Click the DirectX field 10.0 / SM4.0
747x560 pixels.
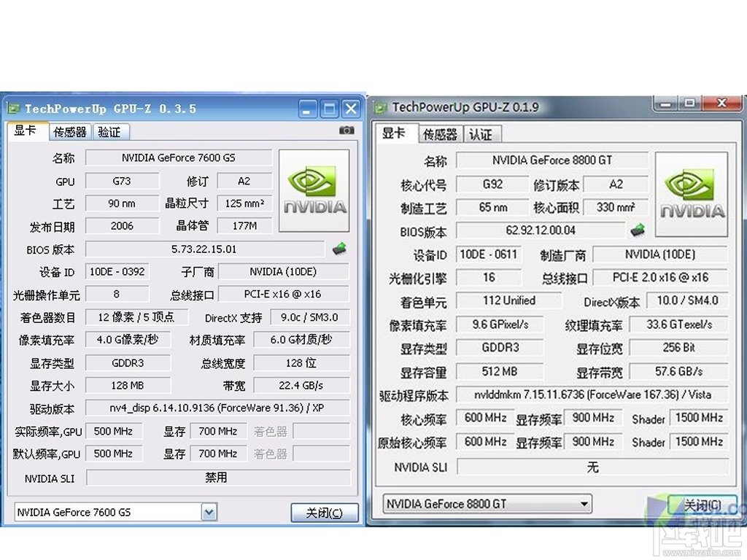[x=687, y=300]
